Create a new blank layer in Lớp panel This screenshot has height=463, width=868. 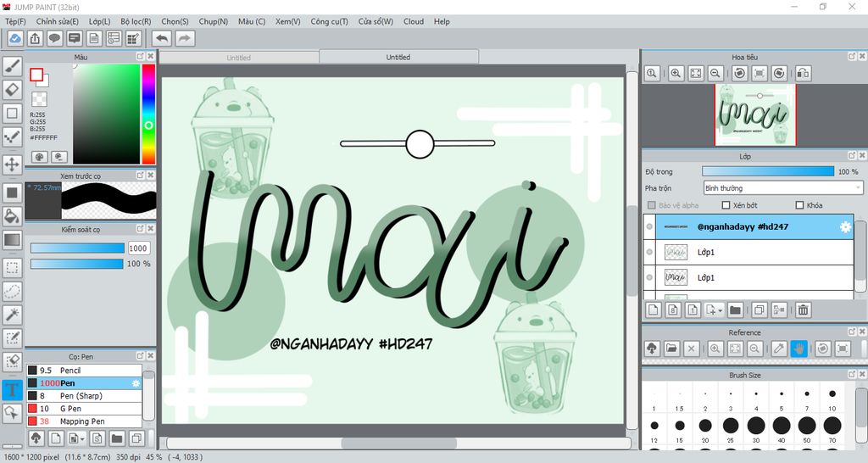pos(654,310)
